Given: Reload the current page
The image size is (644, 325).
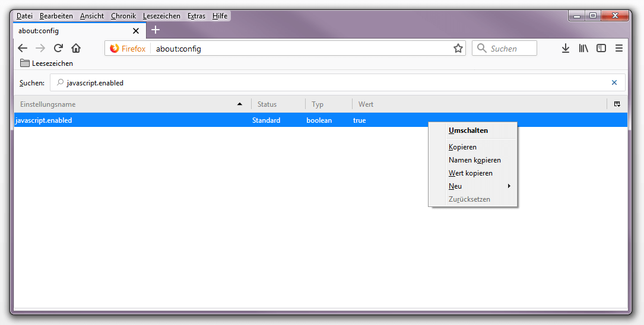Looking at the screenshot, I should coord(58,49).
